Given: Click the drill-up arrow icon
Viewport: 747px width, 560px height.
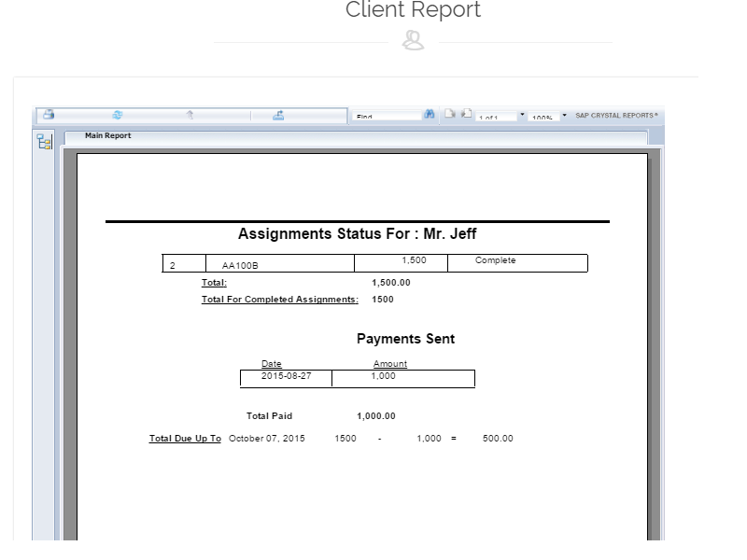Looking at the screenshot, I should tap(190, 115).
